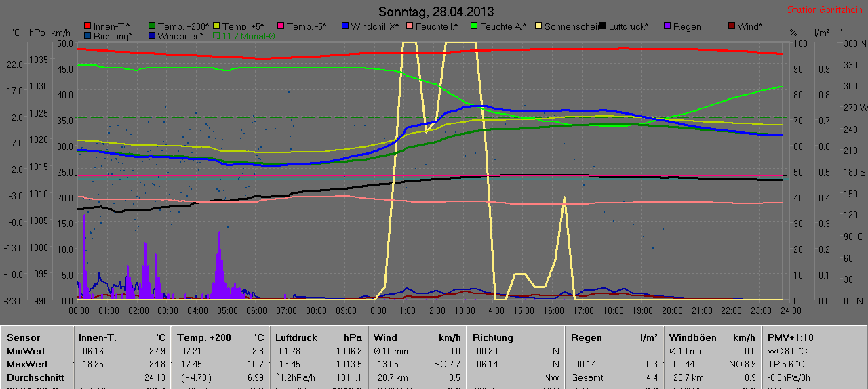
Task: Click the chart title 'Sonntag, 28.04.2013'
Action: pyautogui.click(x=436, y=12)
